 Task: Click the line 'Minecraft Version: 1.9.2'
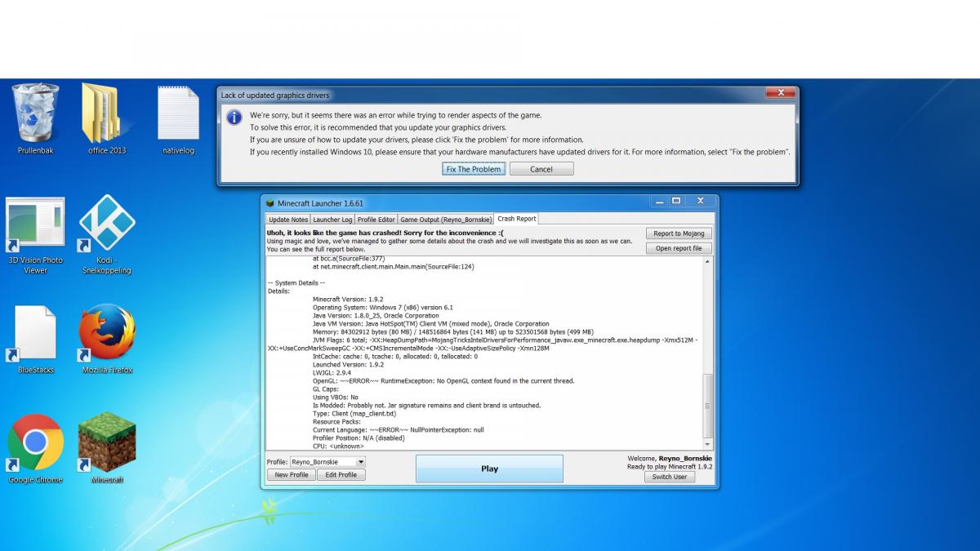(x=349, y=300)
